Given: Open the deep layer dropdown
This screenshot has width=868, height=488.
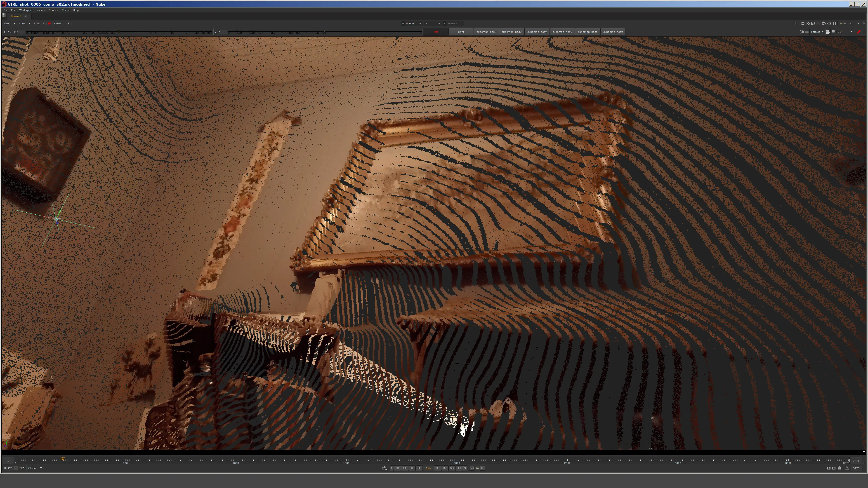Looking at the screenshot, I should [9, 23].
